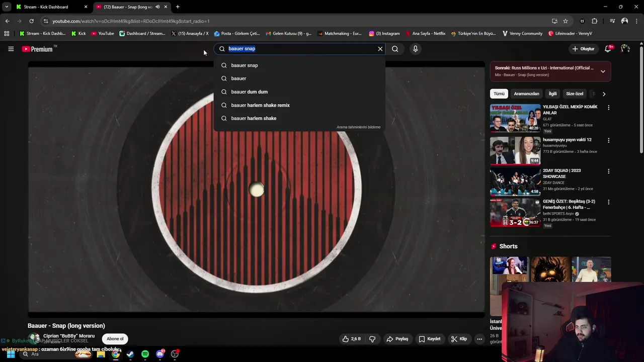The width and height of the screenshot is (644, 362).
Task: Open Chrome media controls icon
Action: [x=612, y=21]
